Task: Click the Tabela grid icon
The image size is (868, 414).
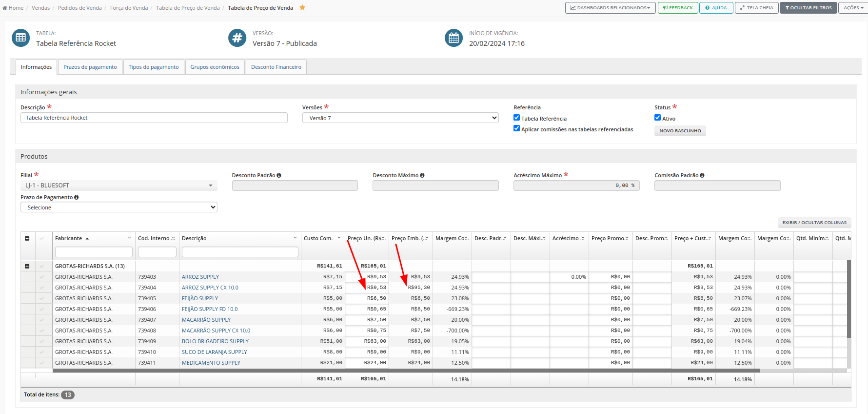Action: click(20, 38)
